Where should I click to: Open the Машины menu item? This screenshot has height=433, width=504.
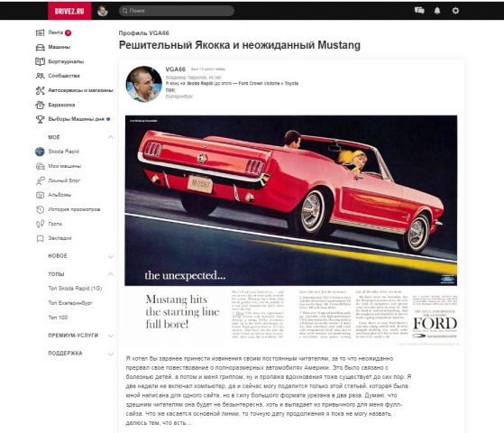[x=60, y=47]
